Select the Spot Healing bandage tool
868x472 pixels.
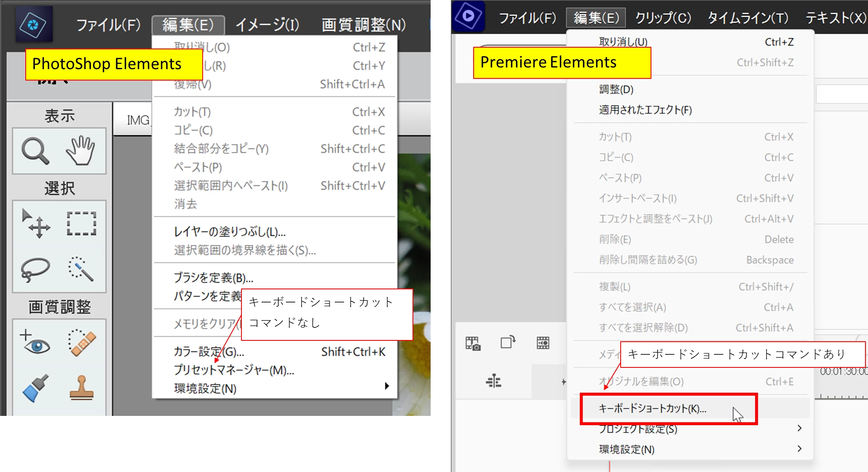(x=82, y=343)
